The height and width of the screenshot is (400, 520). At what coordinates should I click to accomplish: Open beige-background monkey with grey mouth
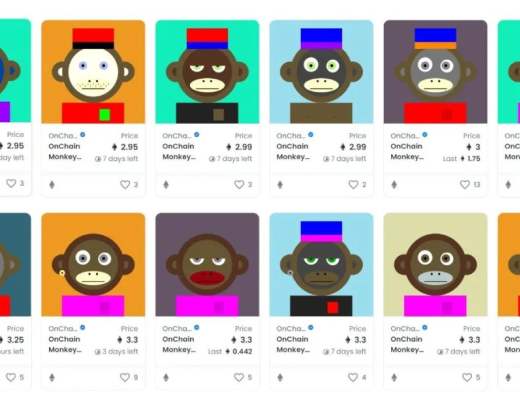pos(435,265)
